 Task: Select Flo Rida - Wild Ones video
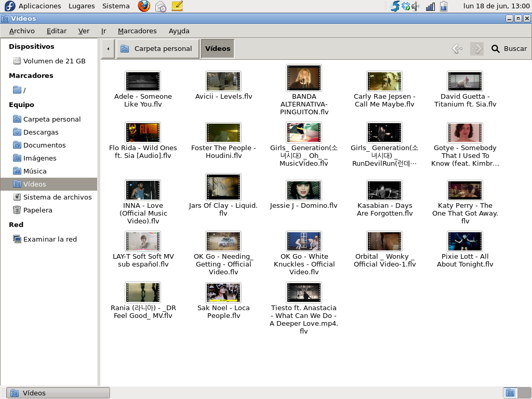143,132
